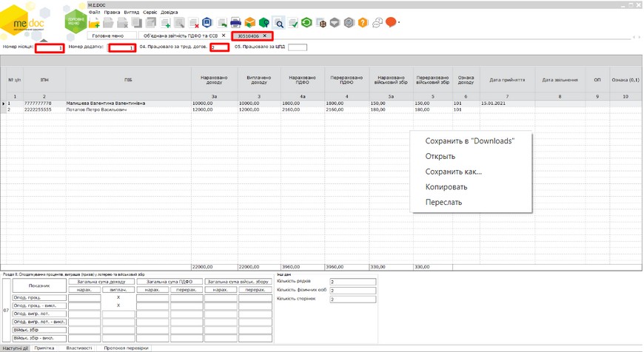Open the green Головне меню hexagon button
This screenshot has height=352, width=644.
[x=76, y=21]
